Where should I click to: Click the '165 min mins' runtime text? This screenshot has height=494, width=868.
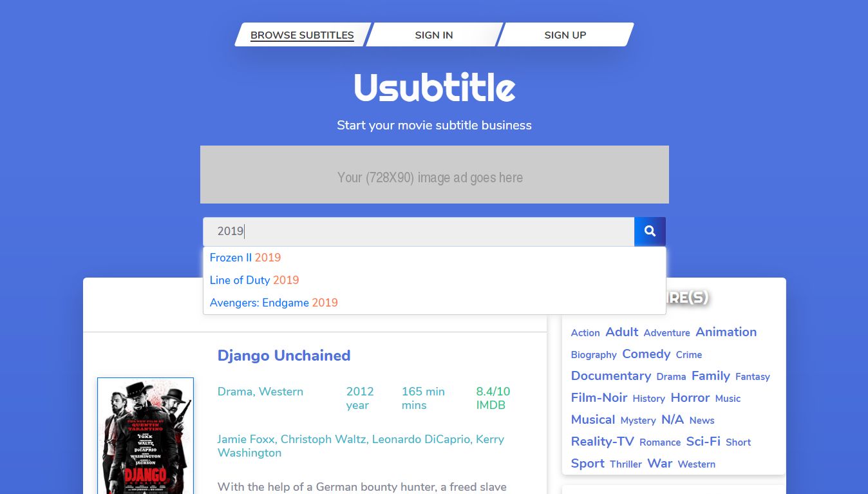(423, 398)
